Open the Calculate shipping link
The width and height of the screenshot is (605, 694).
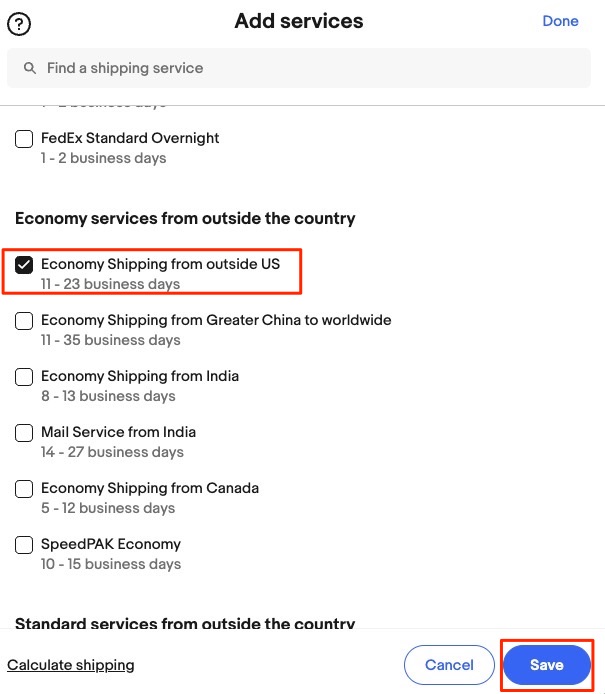point(71,665)
